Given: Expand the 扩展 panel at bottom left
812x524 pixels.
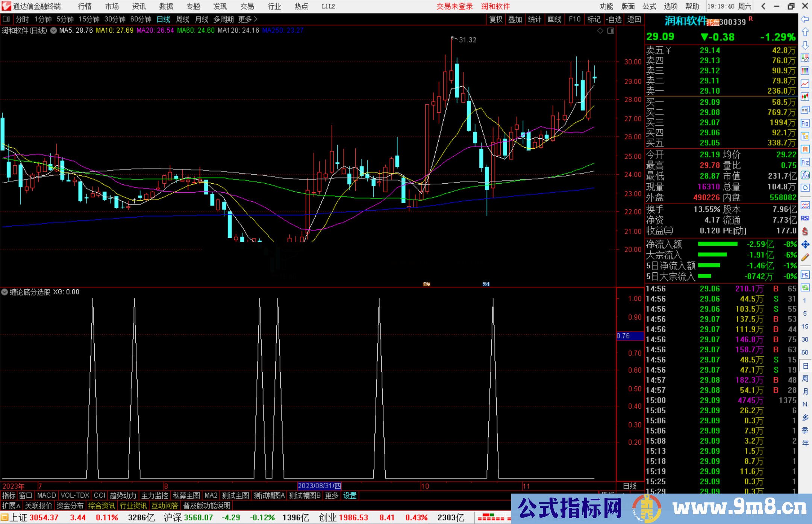Looking at the screenshot, I should tap(11, 506).
